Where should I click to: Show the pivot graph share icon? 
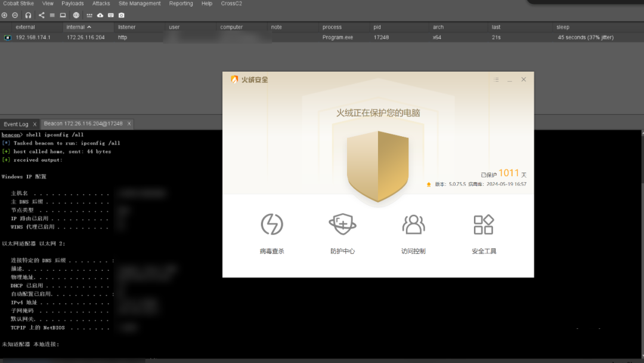(x=42, y=15)
